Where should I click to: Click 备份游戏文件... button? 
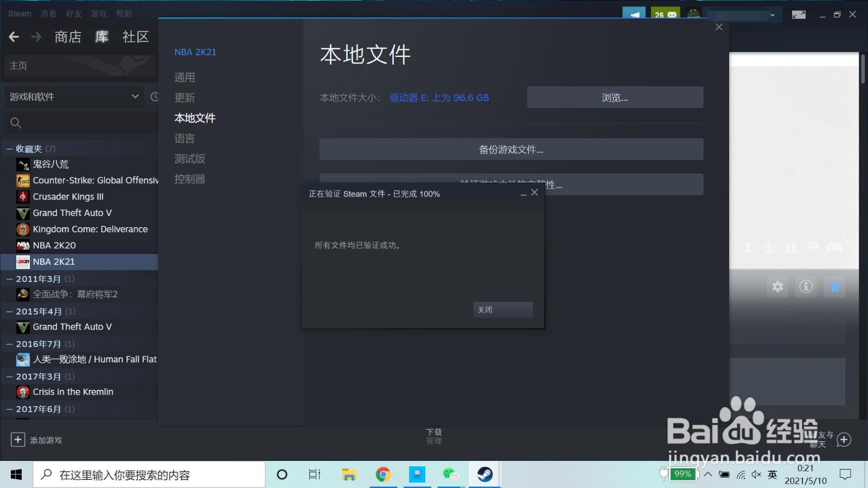(511, 149)
